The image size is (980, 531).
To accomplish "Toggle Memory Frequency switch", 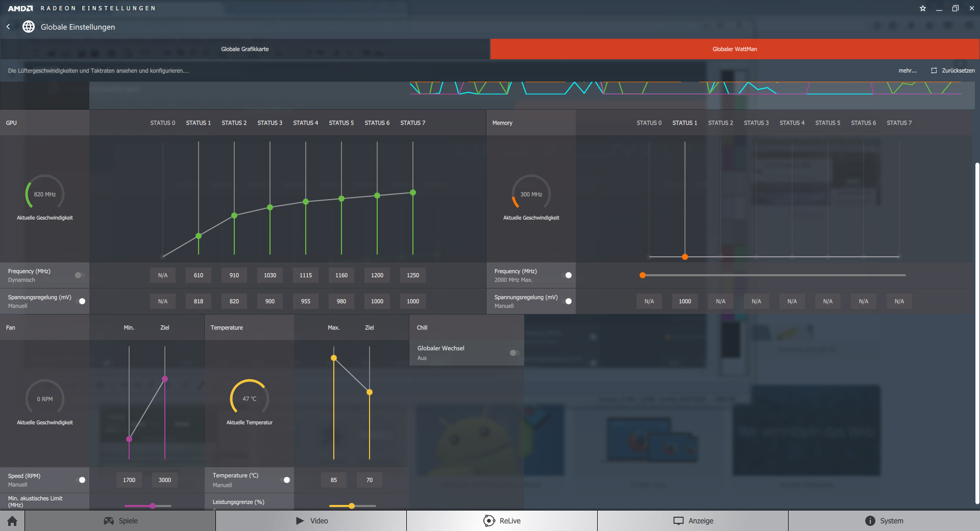I will pyautogui.click(x=567, y=275).
